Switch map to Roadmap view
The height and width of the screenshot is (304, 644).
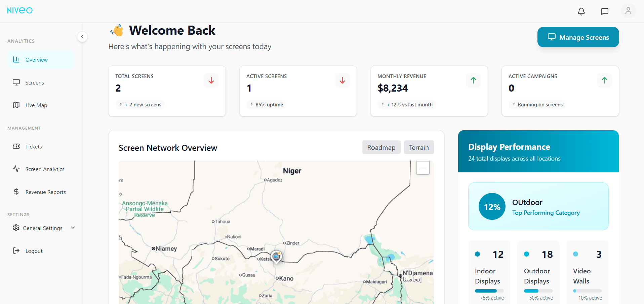[381, 147]
